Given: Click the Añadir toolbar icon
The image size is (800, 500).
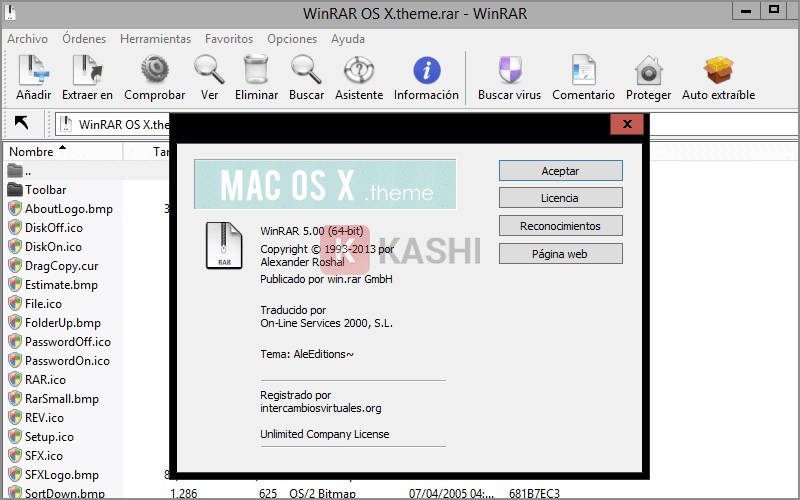Looking at the screenshot, I should 34,69.
